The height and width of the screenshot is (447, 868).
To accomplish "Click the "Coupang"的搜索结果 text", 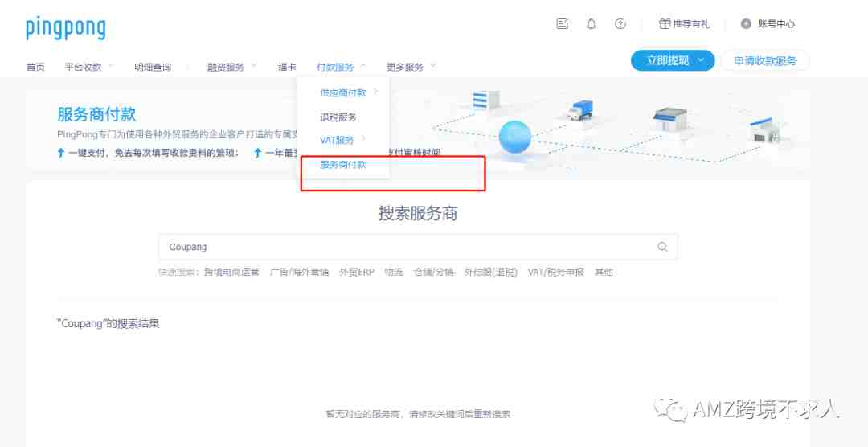I will click(108, 323).
